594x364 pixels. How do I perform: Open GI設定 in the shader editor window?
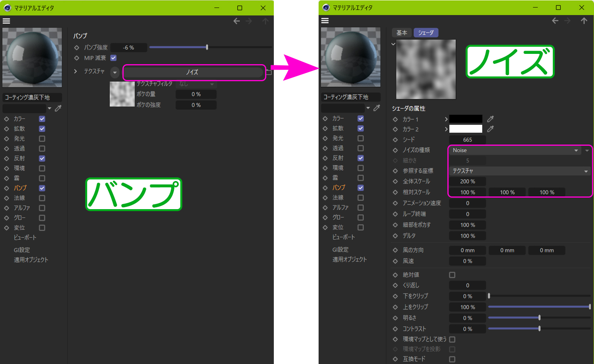[340, 250]
